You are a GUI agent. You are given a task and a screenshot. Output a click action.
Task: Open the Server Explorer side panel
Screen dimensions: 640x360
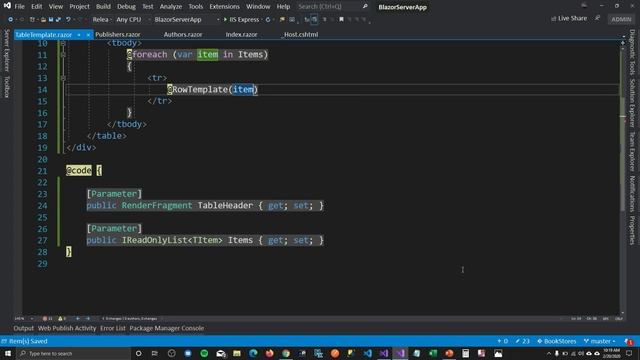7,50
